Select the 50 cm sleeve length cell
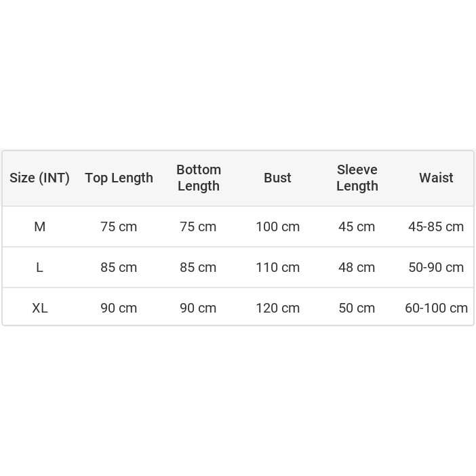 [x=357, y=308]
